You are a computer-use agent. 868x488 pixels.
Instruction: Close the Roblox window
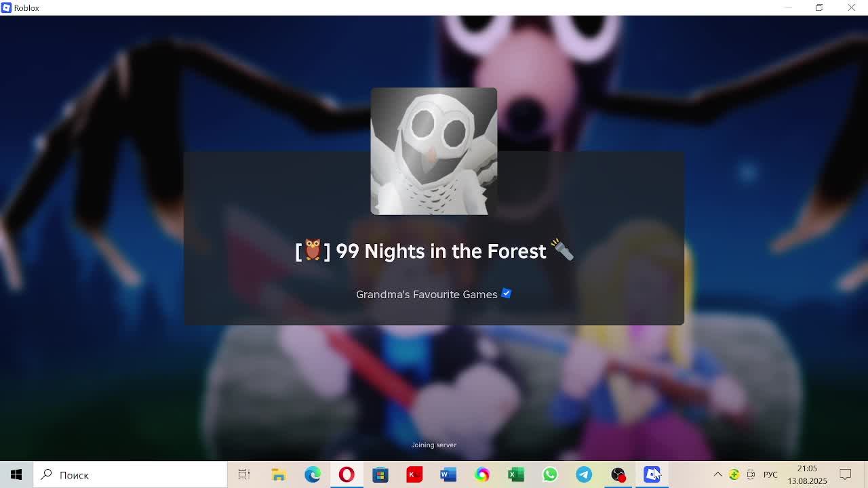(x=851, y=7)
